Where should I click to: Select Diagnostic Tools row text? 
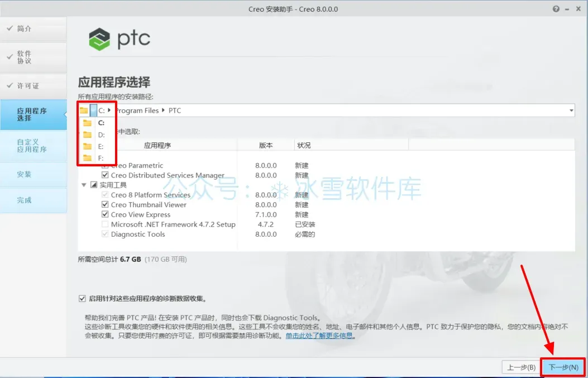(138, 234)
